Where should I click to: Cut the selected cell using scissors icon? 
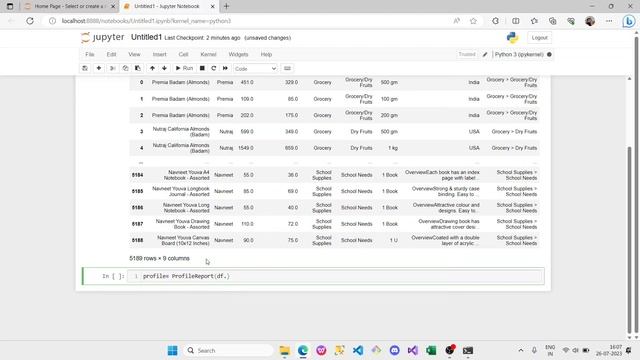point(113,69)
